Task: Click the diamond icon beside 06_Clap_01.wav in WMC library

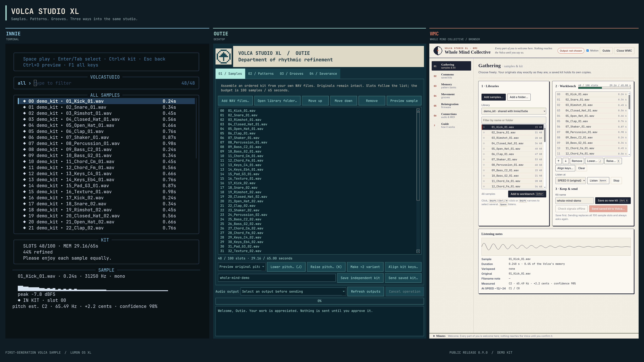Action: pyautogui.click(x=484, y=154)
